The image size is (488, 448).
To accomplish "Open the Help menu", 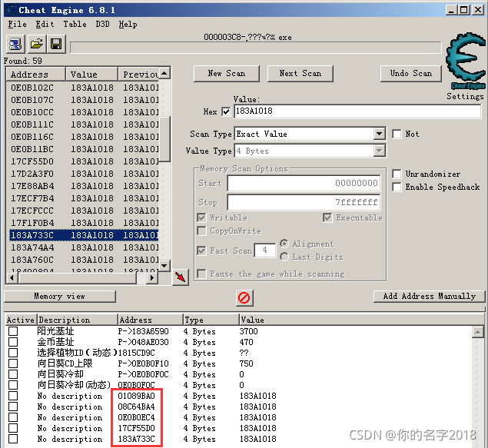I will point(128,25).
